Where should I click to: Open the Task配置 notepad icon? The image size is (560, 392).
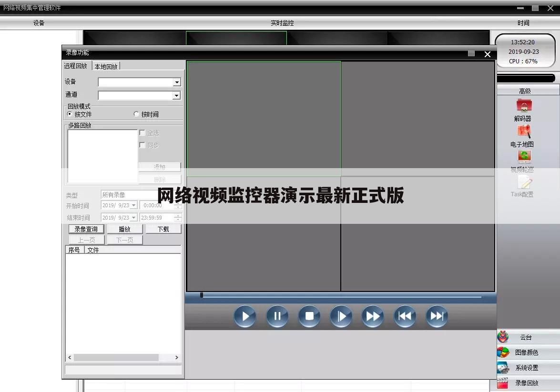(524, 182)
